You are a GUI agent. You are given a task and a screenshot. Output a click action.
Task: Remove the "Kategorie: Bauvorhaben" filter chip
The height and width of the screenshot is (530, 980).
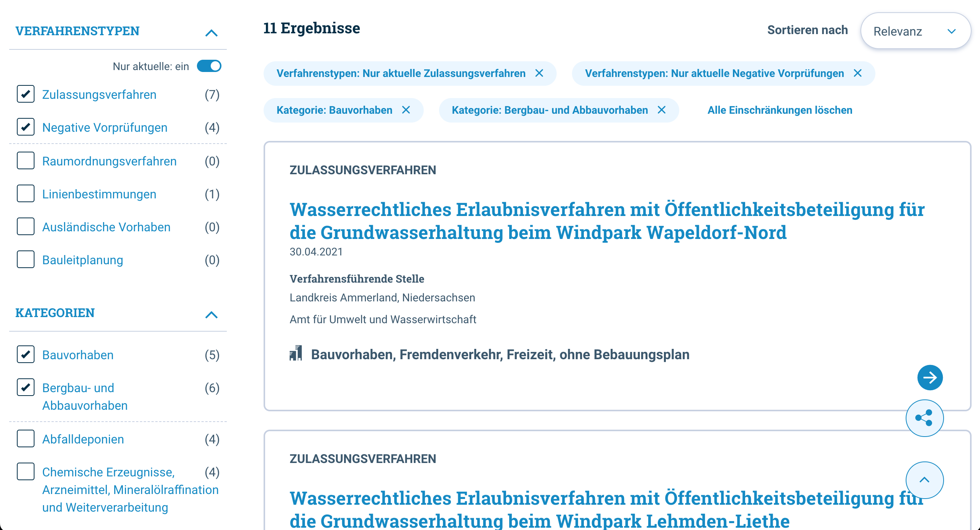pos(407,110)
